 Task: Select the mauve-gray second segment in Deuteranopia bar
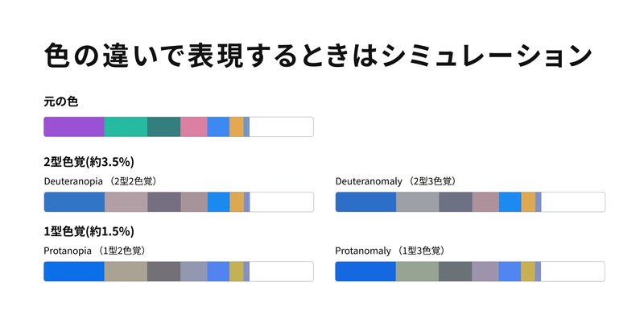(x=126, y=202)
